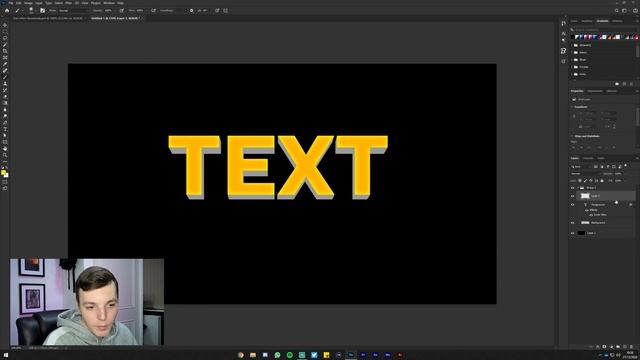The height and width of the screenshot is (360, 640).
Task: Select the Eraser tool
Action: 5,97
